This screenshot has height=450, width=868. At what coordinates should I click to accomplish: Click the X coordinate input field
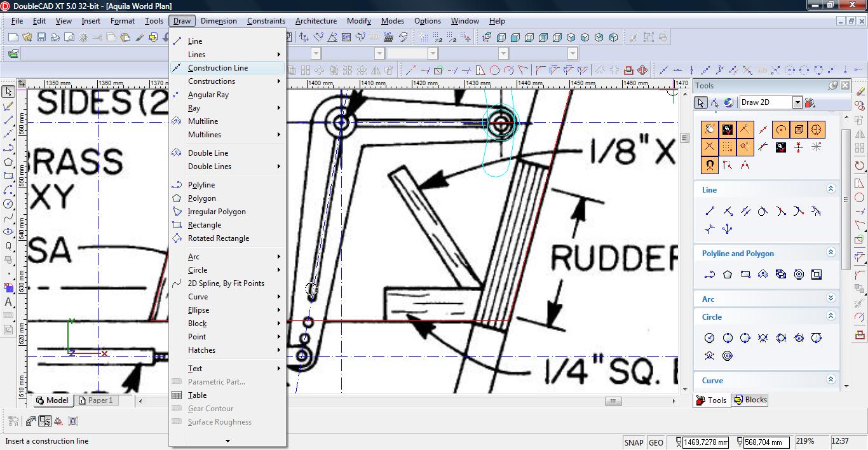(x=705, y=442)
